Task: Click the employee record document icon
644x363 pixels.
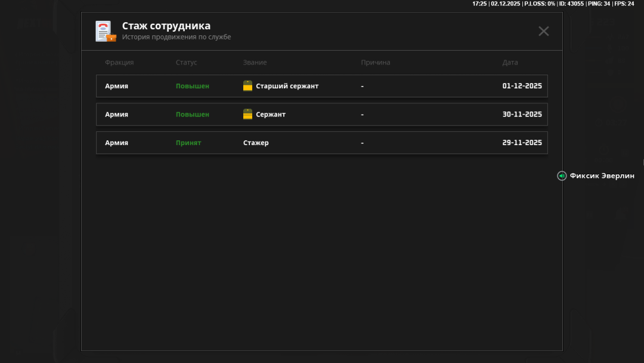Action: coord(106,31)
